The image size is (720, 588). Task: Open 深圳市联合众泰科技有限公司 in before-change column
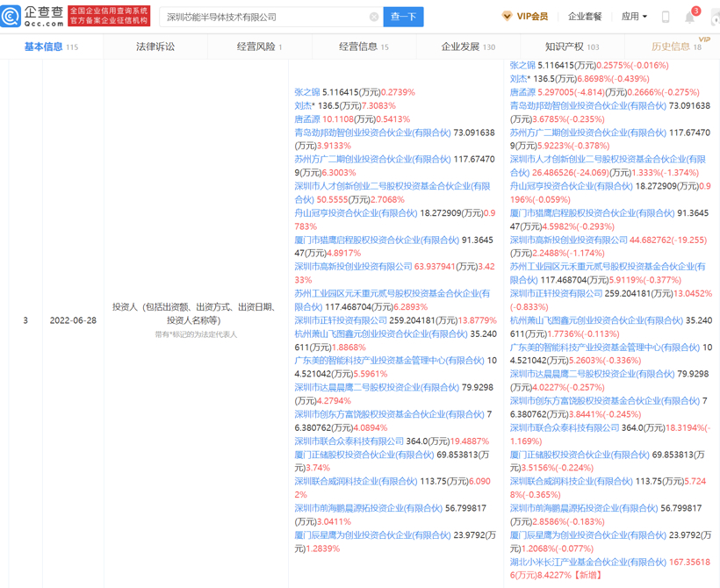349,441
